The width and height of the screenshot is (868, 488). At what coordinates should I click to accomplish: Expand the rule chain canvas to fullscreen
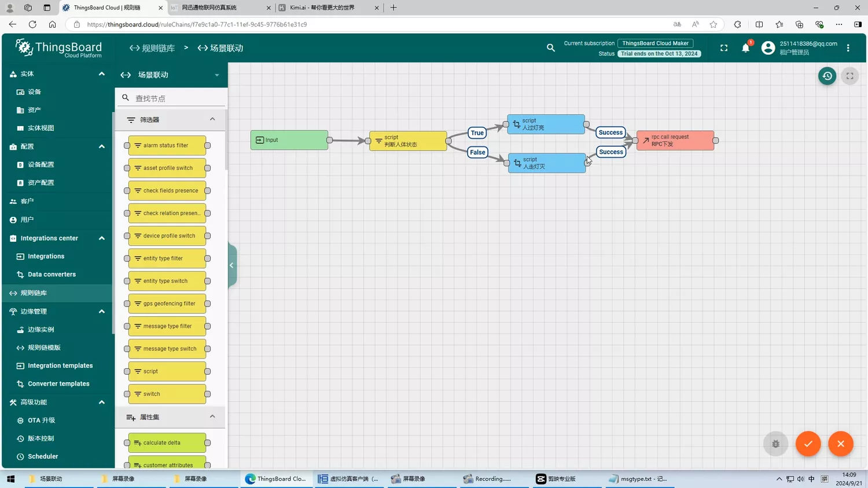(x=849, y=76)
